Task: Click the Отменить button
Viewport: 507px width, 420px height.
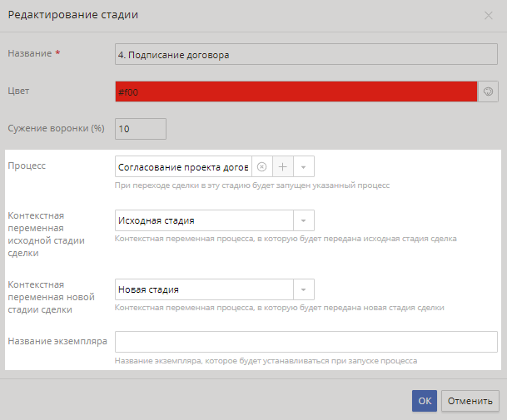Action: tap(470, 401)
